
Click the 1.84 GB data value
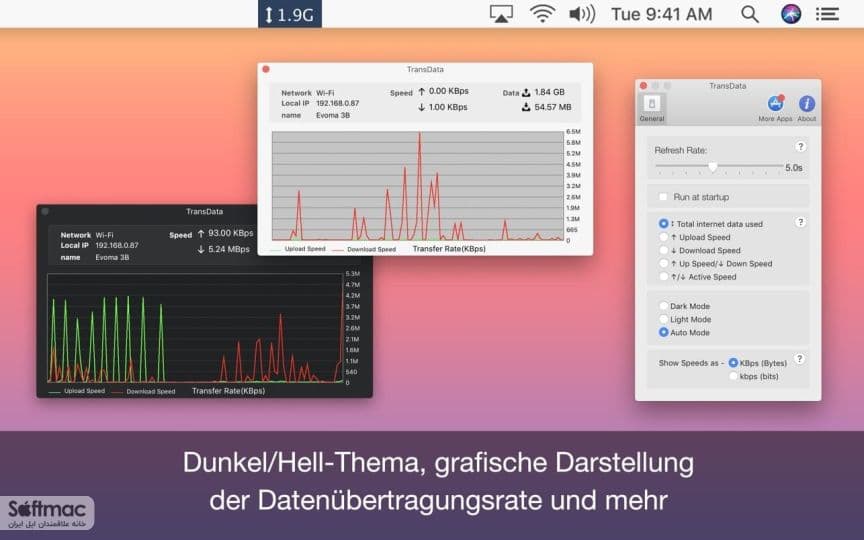point(549,92)
